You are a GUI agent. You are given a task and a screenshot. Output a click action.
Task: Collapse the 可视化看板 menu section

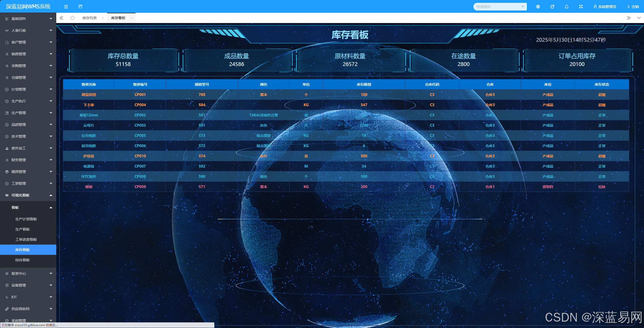tap(28, 195)
